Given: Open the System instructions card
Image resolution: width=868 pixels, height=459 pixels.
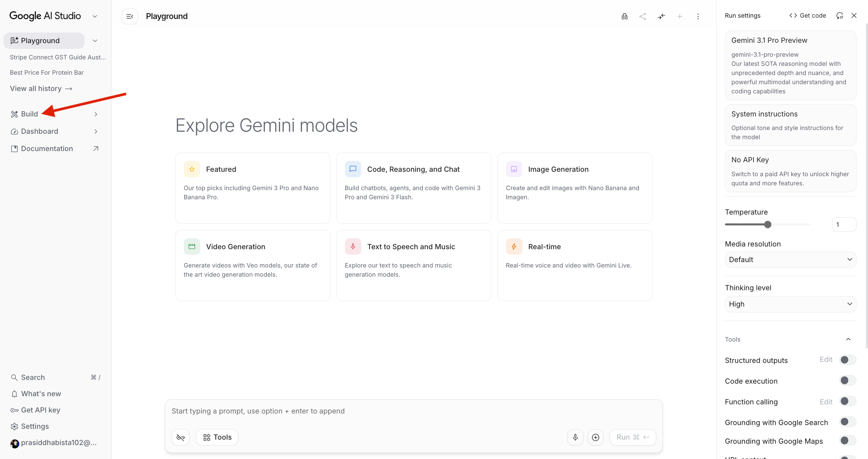Looking at the screenshot, I should pyautogui.click(x=791, y=125).
